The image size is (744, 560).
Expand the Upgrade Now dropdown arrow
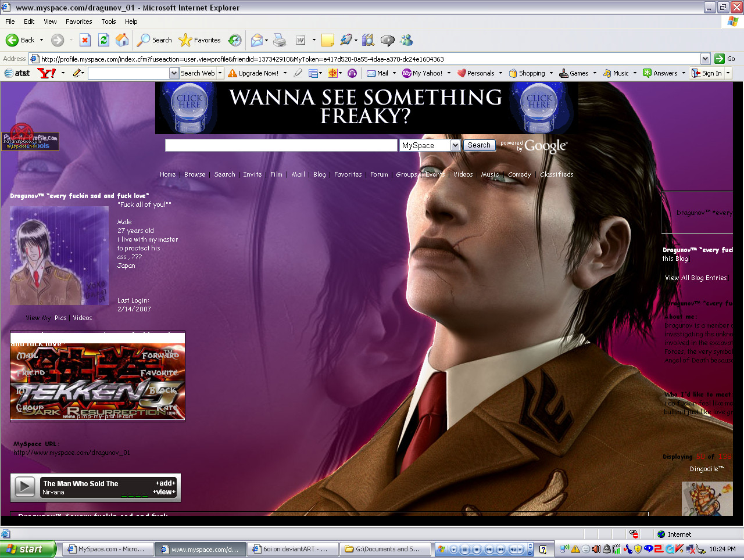(285, 73)
